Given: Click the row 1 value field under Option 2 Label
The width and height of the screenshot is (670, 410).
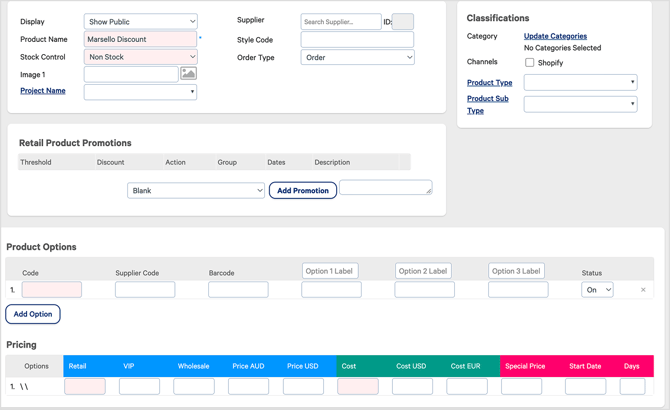Looking at the screenshot, I should [424, 290].
